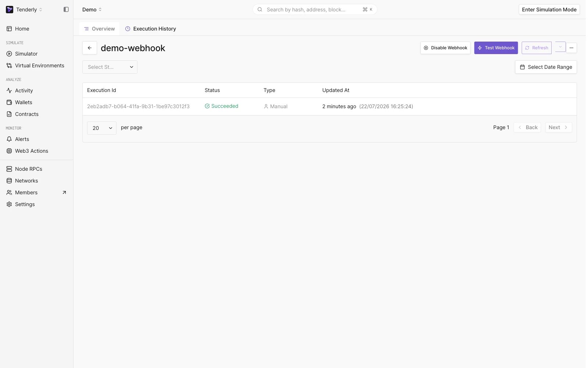The width and height of the screenshot is (588, 368).
Task: Open the 20 per page dropdown
Action: (102, 128)
